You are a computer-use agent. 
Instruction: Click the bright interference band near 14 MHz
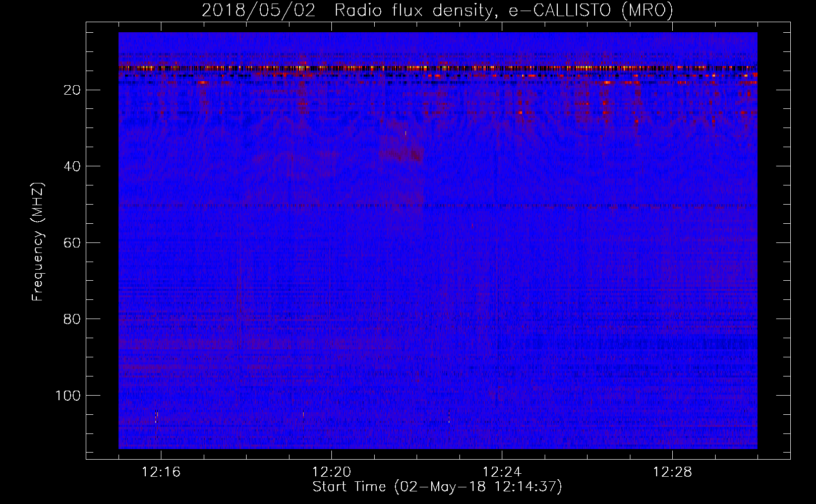(438, 68)
